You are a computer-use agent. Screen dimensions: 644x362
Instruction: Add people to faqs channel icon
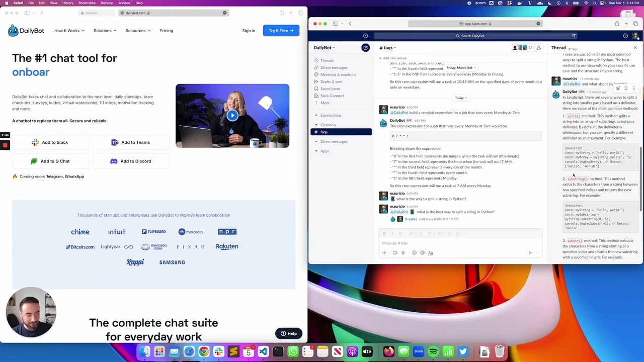pos(538,48)
